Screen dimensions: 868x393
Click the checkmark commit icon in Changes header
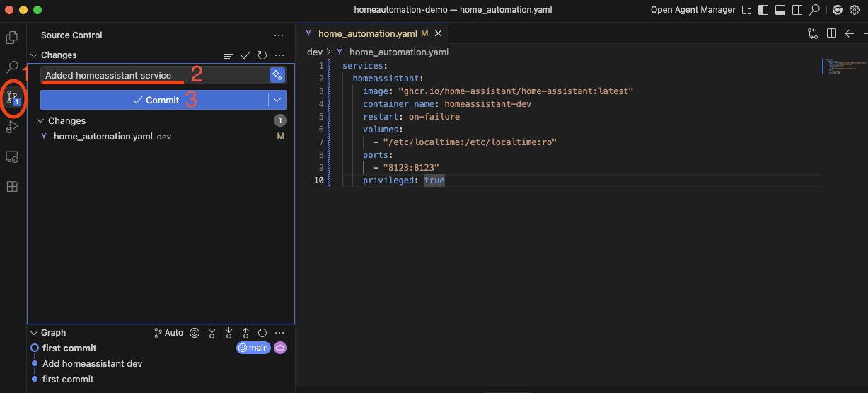245,55
